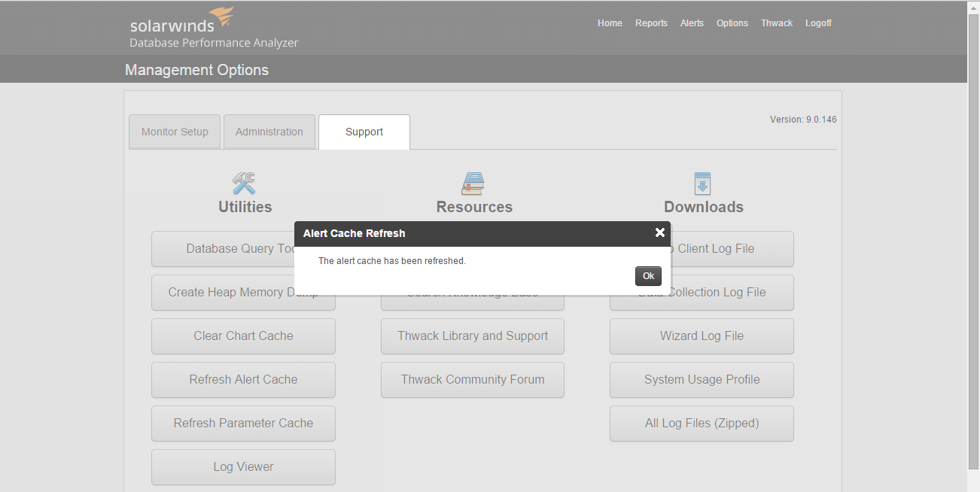Click the SolarWinds logo

(x=214, y=29)
